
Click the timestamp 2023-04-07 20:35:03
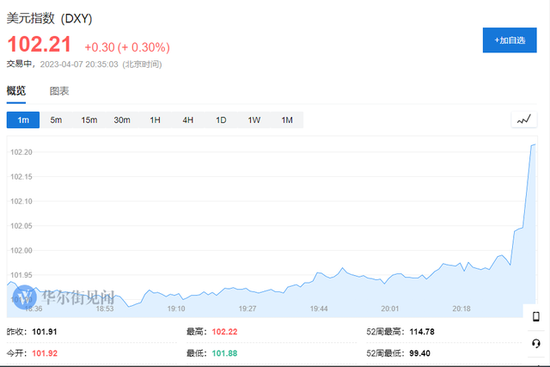tap(79, 64)
